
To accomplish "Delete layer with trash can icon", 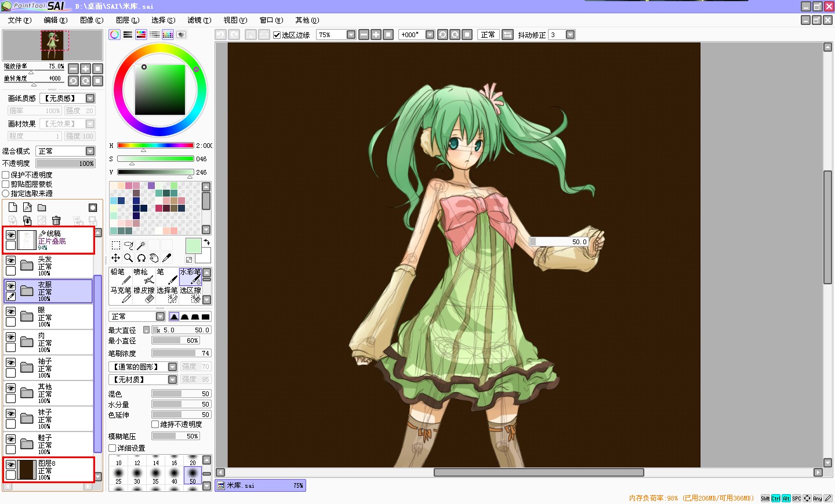I will [x=56, y=220].
